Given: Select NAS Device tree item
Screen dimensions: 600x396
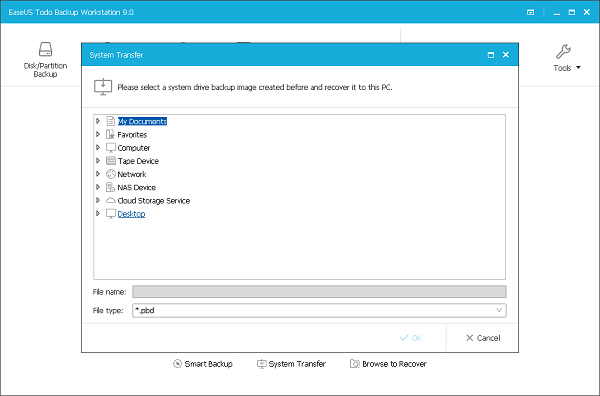Looking at the screenshot, I should coord(136,187).
